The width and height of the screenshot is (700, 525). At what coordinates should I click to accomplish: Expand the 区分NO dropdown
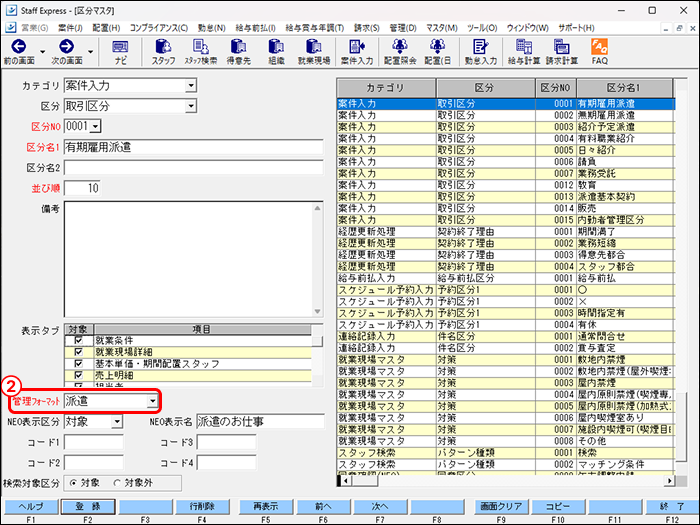point(96,127)
